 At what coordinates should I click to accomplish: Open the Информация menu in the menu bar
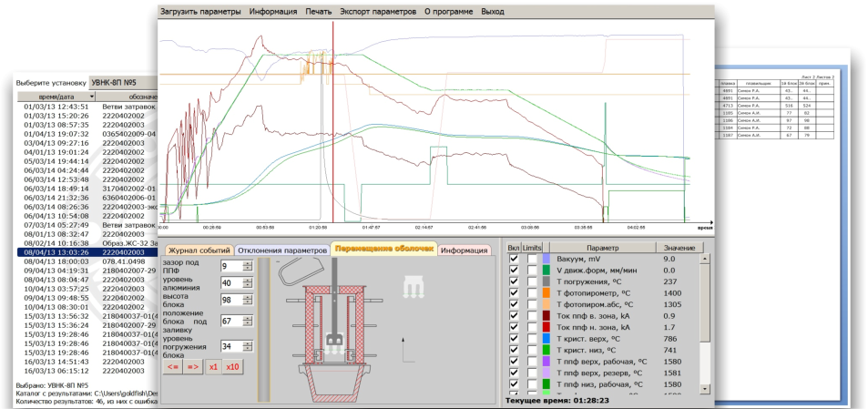[273, 11]
